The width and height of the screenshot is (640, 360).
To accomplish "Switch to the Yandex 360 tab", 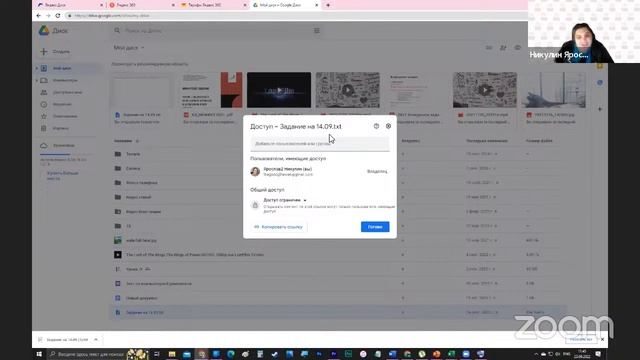I will pyautogui.click(x=141, y=5).
